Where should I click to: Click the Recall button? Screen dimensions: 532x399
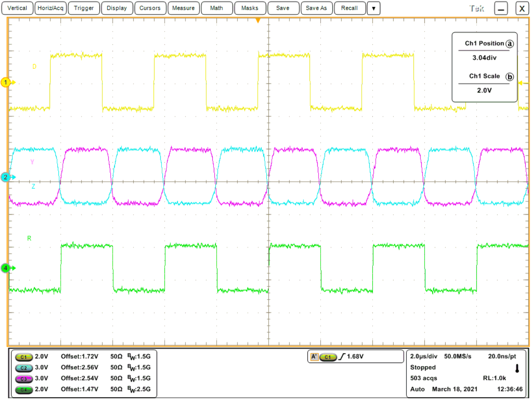click(x=350, y=8)
